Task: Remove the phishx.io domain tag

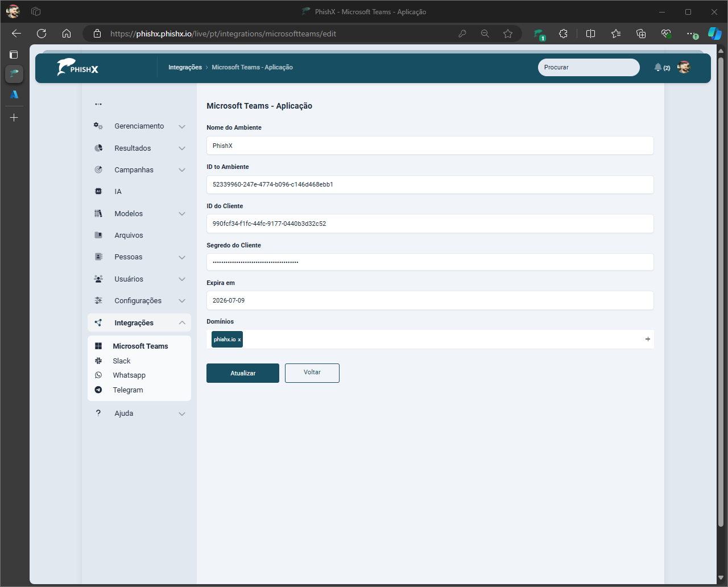Action: pyautogui.click(x=239, y=340)
